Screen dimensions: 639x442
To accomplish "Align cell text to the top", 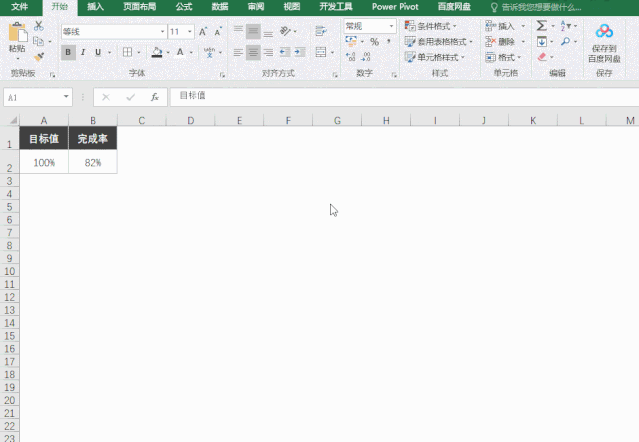I will click(238, 31).
